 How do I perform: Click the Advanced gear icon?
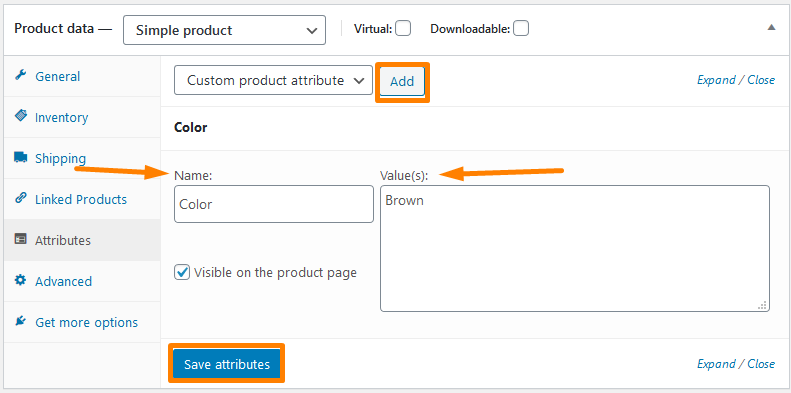pyautogui.click(x=20, y=280)
